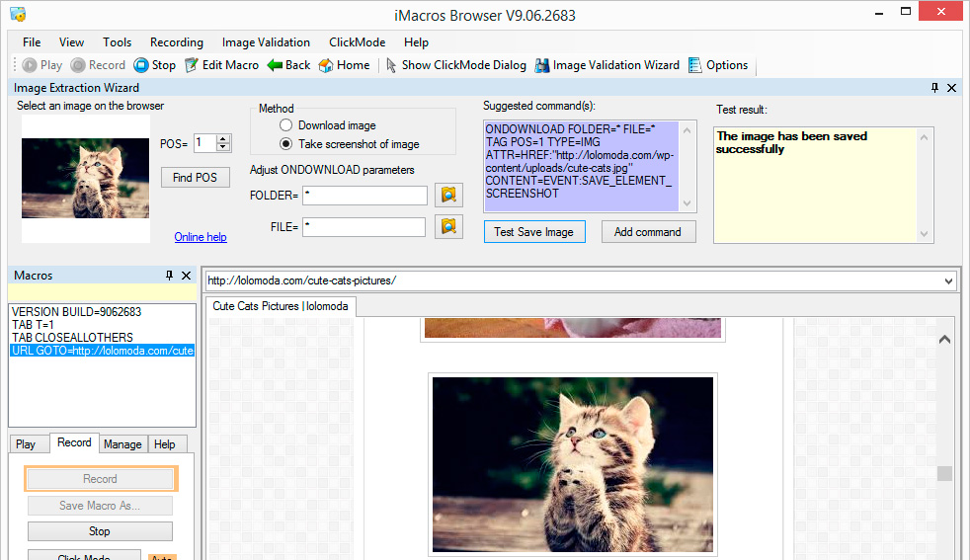Screen dimensions: 970x560
Task: Click the Test Save Image button
Action: [x=533, y=232]
